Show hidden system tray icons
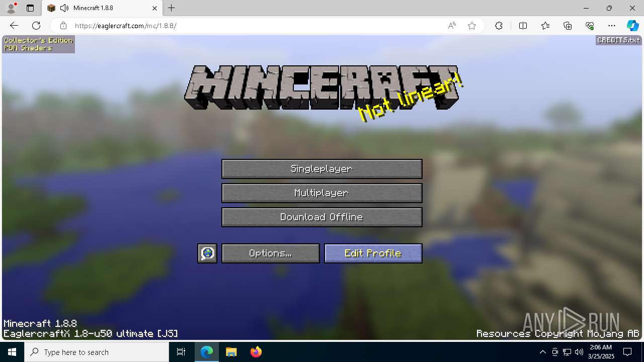Screen dimensions: 644x362 pyautogui.click(x=542, y=352)
